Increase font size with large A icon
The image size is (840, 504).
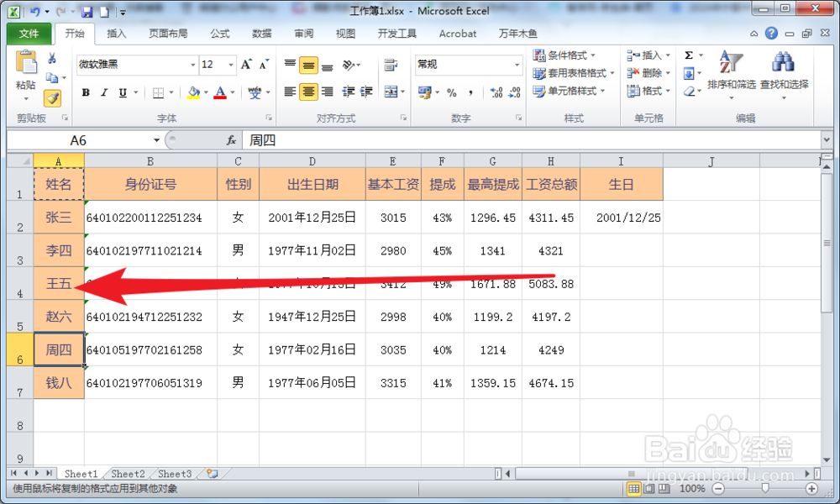coord(246,65)
